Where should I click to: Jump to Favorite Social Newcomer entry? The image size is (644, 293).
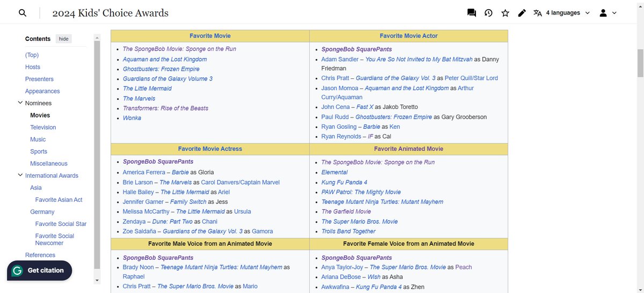point(55,239)
